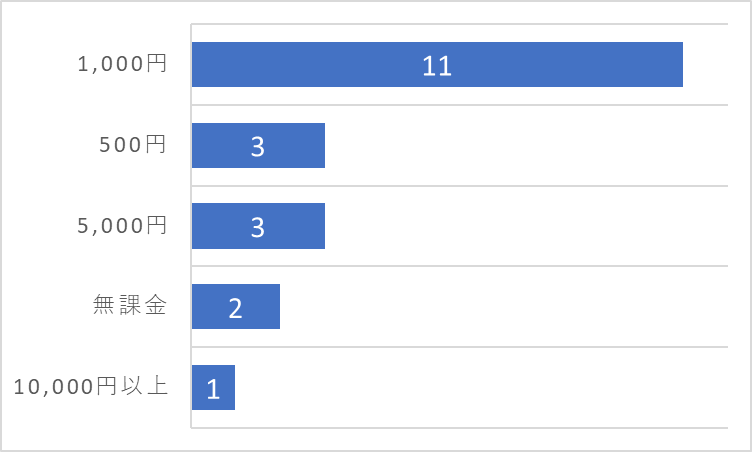This screenshot has width=752, height=452.
Task: Select data label 3 on 500円 bar
Action: [x=258, y=146]
